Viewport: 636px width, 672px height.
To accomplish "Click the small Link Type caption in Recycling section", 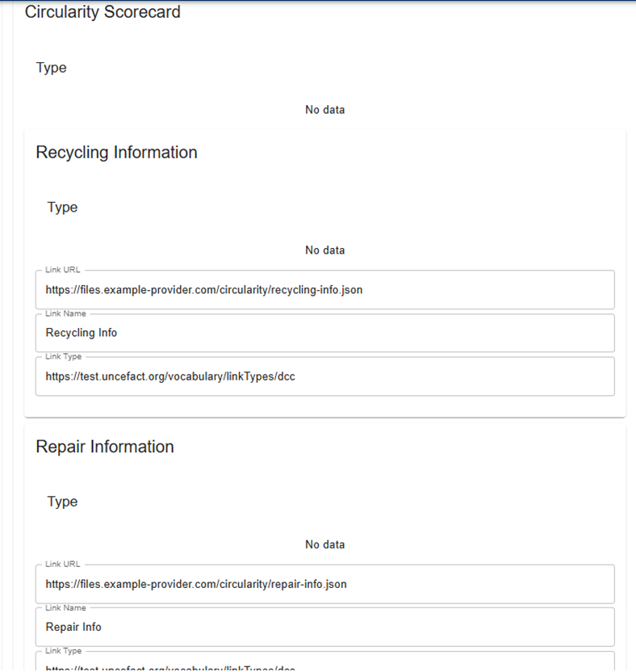I will tap(63, 356).
